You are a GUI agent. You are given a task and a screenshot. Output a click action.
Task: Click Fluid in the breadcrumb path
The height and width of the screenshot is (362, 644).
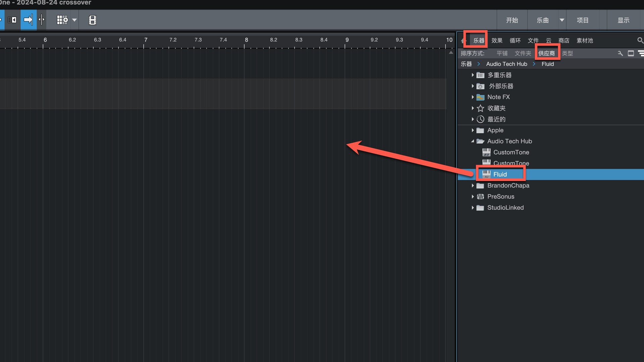coord(547,64)
